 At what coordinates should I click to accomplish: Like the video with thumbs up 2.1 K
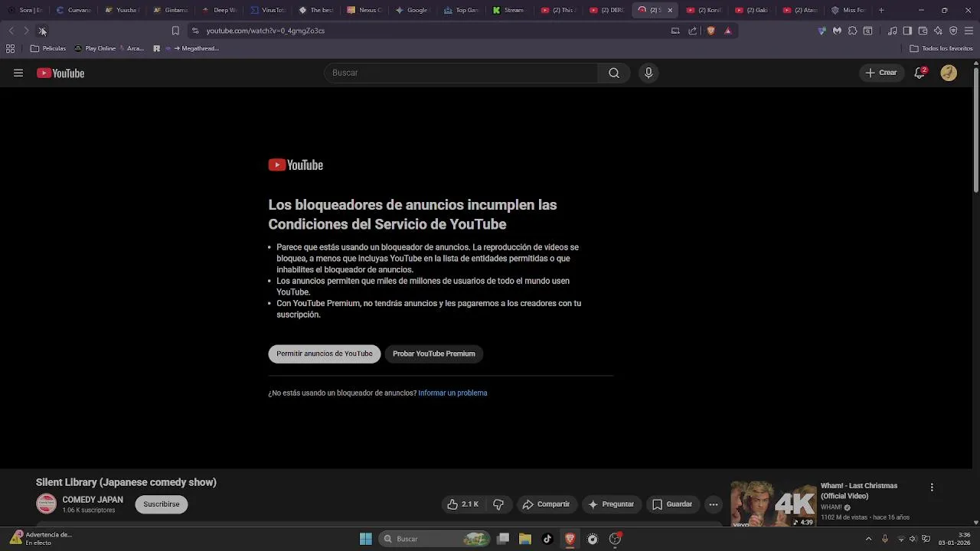coord(463,504)
